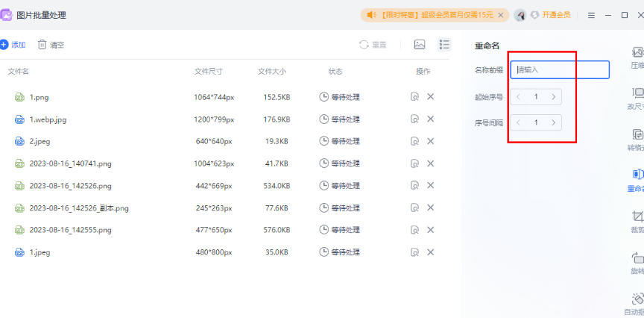644x318 pixels.
Task: Switch to list view mode
Action: coord(444,45)
